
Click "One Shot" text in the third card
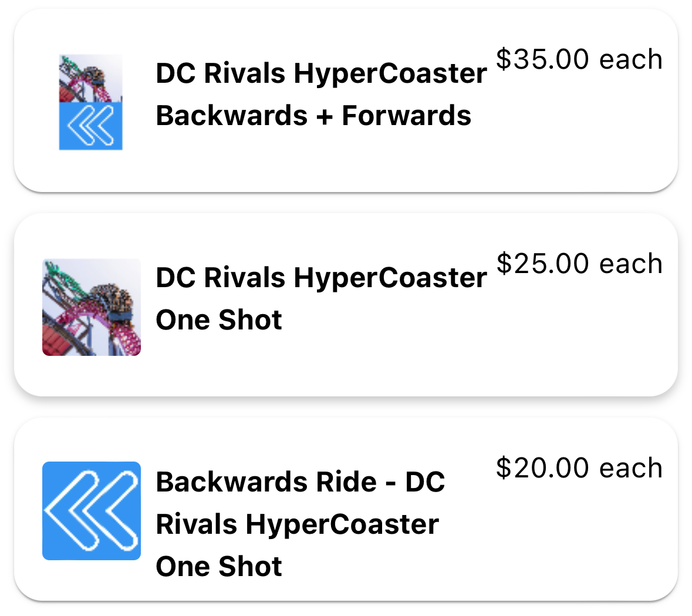219,567
